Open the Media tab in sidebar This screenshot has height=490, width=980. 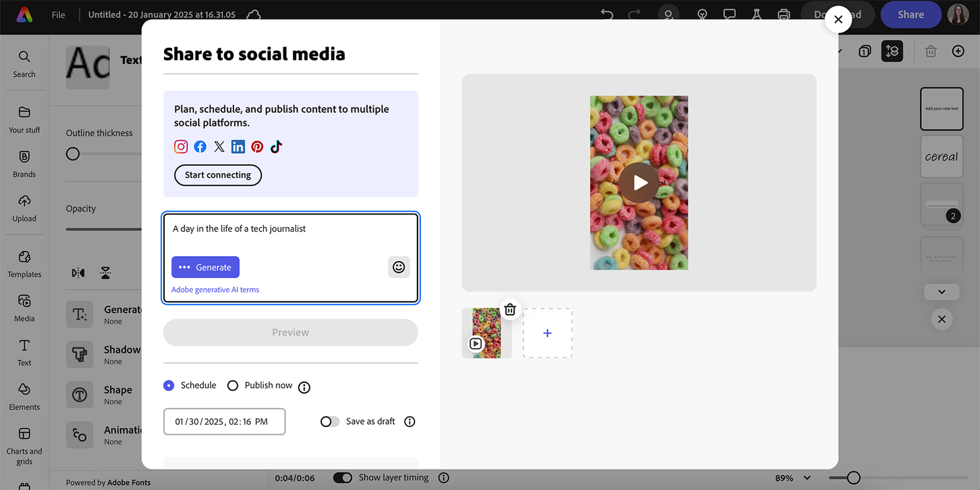tap(24, 308)
